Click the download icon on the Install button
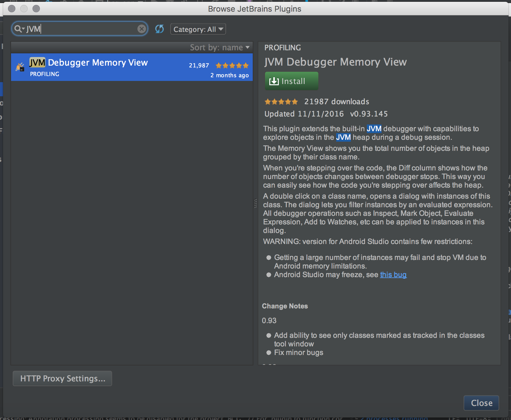The height and width of the screenshot is (420, 511). tap(274, 81)
